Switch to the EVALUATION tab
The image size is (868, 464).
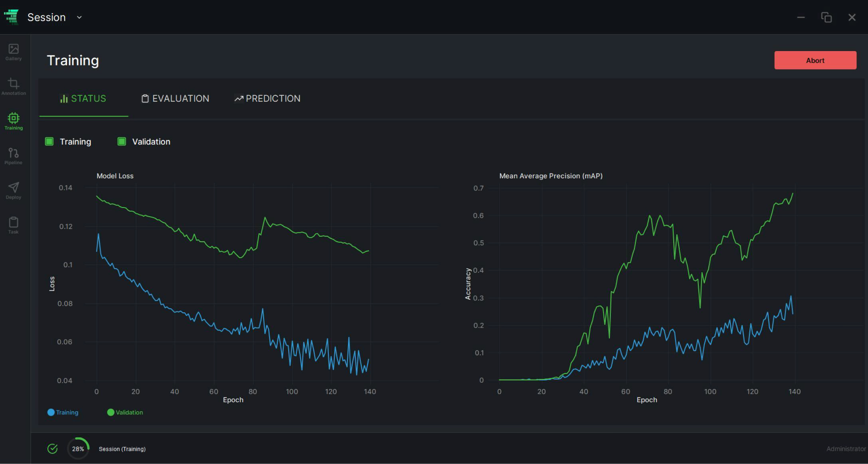(175, 99)
